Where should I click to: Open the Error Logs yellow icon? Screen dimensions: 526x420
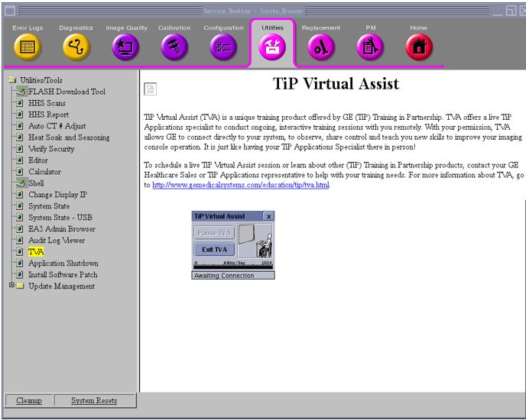(27, 47)
